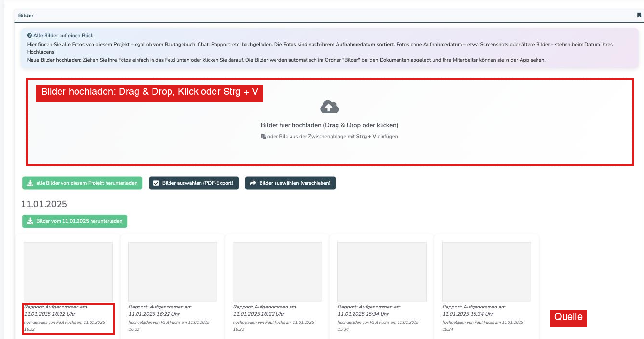Download all images via "alle Bilder von diesem Projekt herunterladen"
Image resolution: width=644 pixels, height=339 pixels.
click(x=82, y=183)
